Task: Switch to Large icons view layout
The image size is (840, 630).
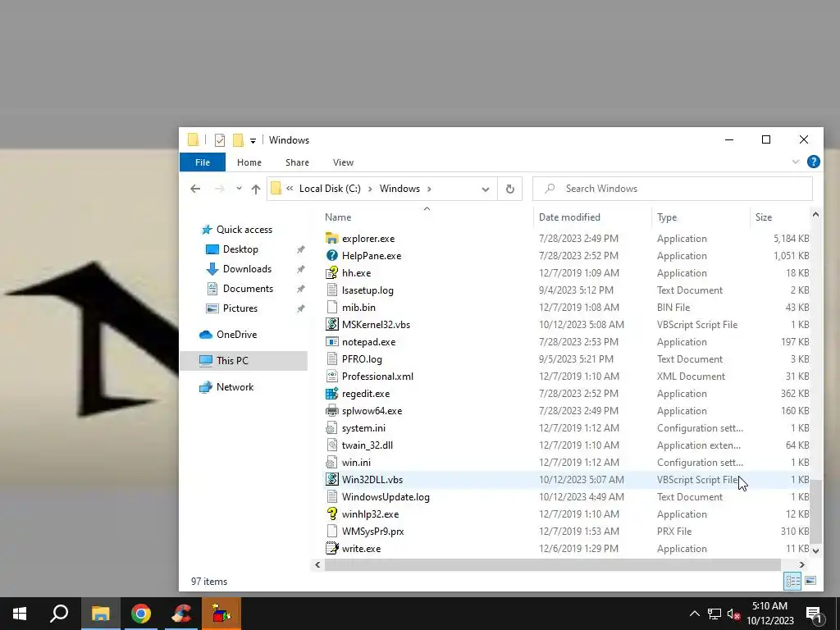Action: tap(810, 581)
